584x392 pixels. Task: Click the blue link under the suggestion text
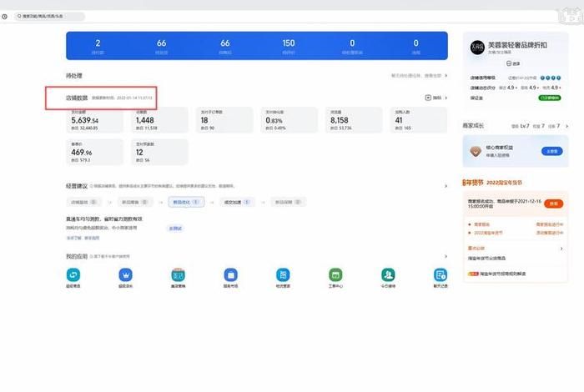[83, 238]
